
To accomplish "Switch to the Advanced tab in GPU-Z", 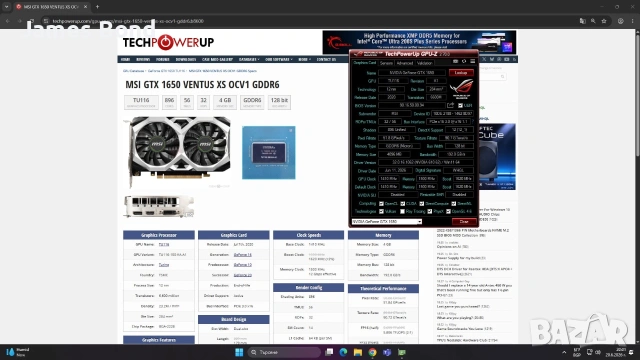I will tap(405, 63).
